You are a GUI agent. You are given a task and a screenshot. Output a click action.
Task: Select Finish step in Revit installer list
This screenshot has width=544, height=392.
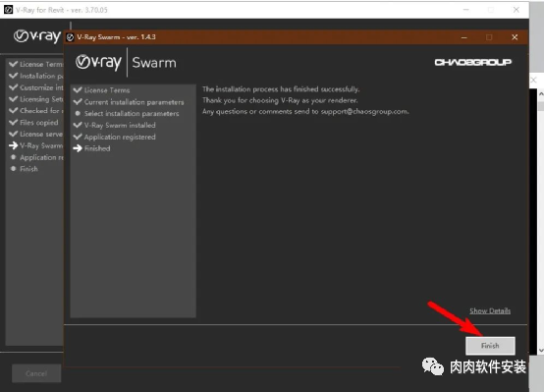point(28,169)
